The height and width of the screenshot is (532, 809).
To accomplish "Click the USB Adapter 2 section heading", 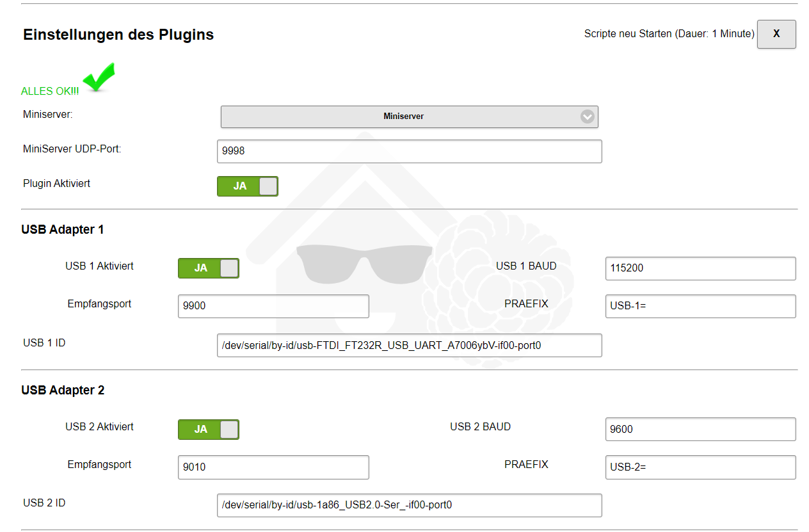I will click(x=63, y=390).
